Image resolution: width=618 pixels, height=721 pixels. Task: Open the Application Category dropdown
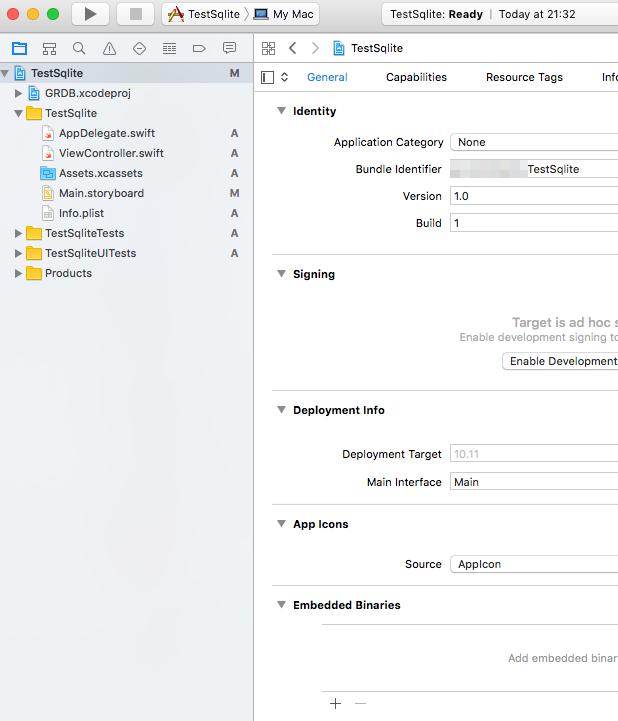click(x=534, y=142)
